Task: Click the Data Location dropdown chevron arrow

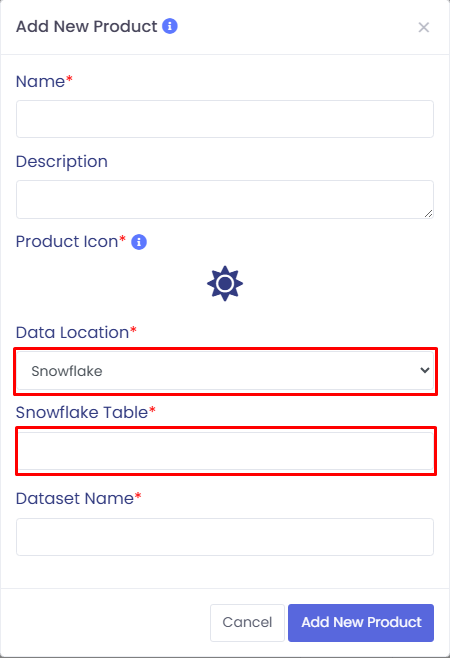Action: click(425, 370)
